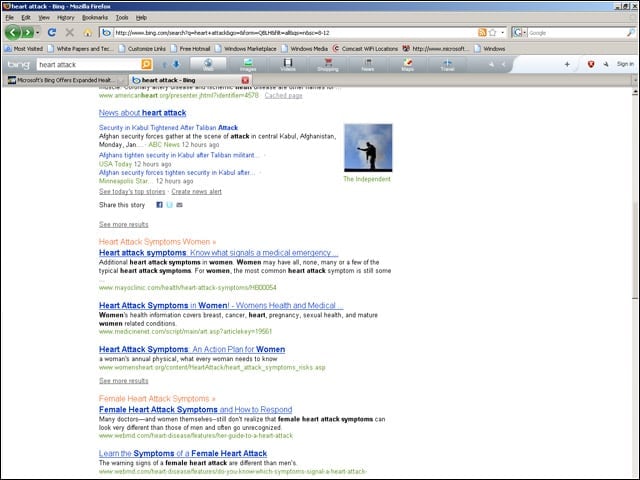Click the blue down arrow on Bing toolbar

[176, 64]
